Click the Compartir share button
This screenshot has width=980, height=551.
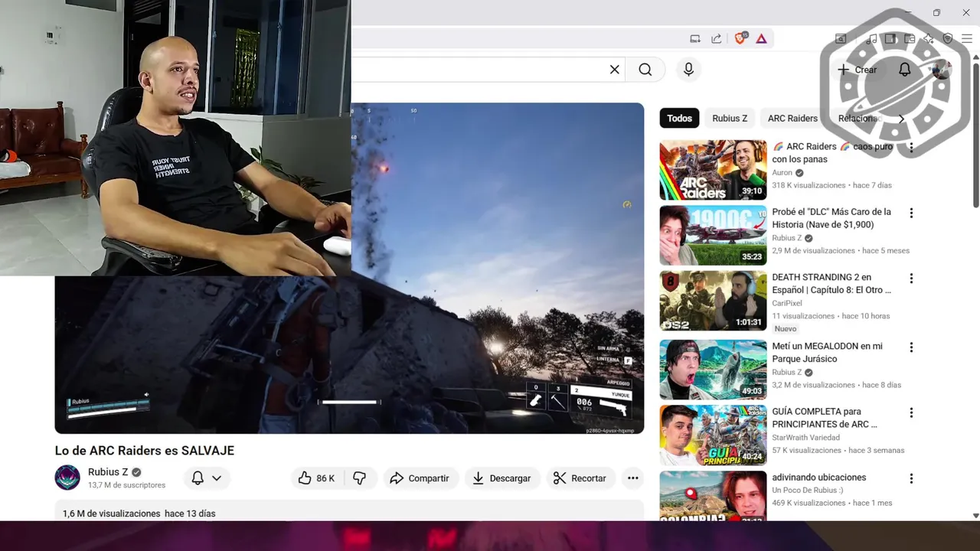[x=419, y=478]
